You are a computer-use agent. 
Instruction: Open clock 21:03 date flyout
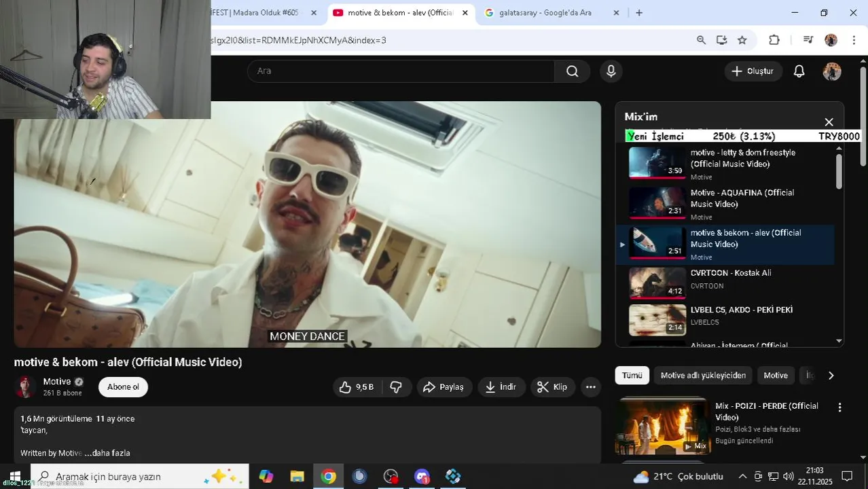tap(814, 476)
